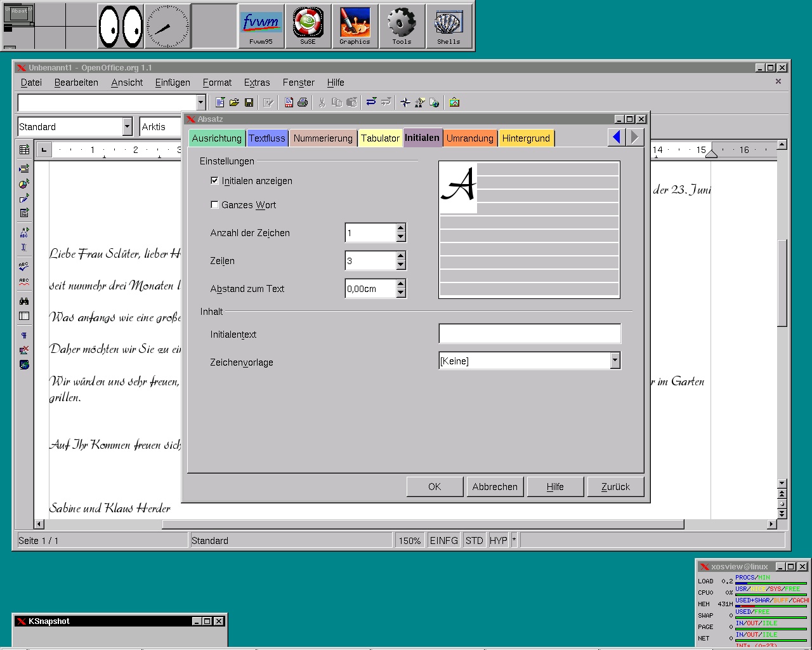The height and width of the screenshot is (650, 812).
Task: Toggle the EINFG insert mode in the status bar
Action: tap(443, 541)
